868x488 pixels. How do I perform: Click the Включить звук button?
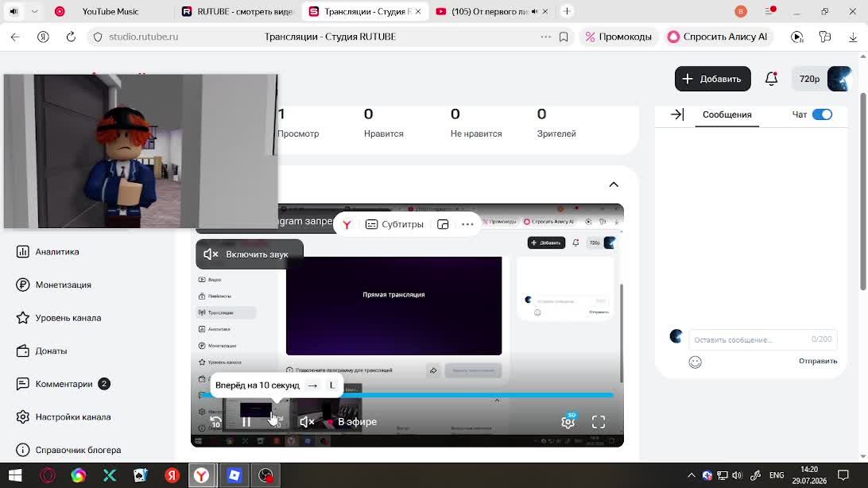point(250,254)
